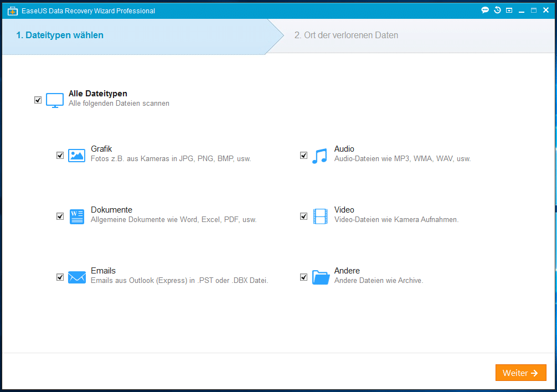Click the 'Alle folgenden Dateien scannen' text
557x392 pixels.
[119, 104]
